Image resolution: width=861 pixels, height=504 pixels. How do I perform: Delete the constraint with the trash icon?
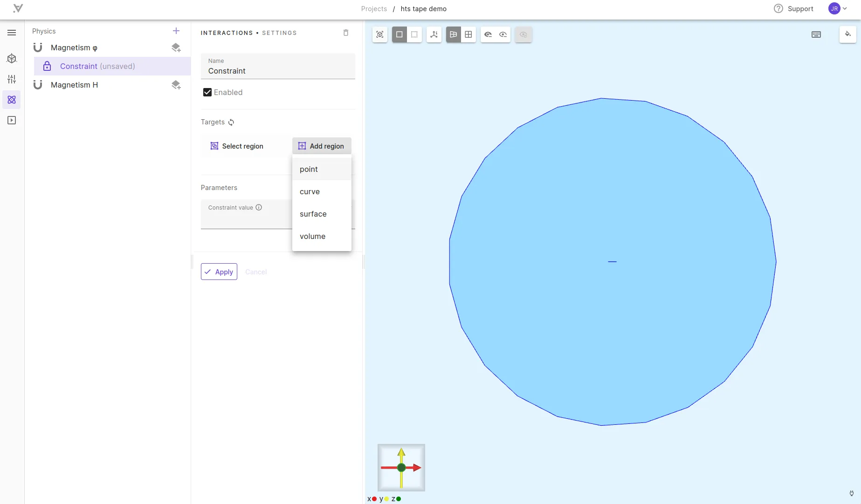coord(346,33)
